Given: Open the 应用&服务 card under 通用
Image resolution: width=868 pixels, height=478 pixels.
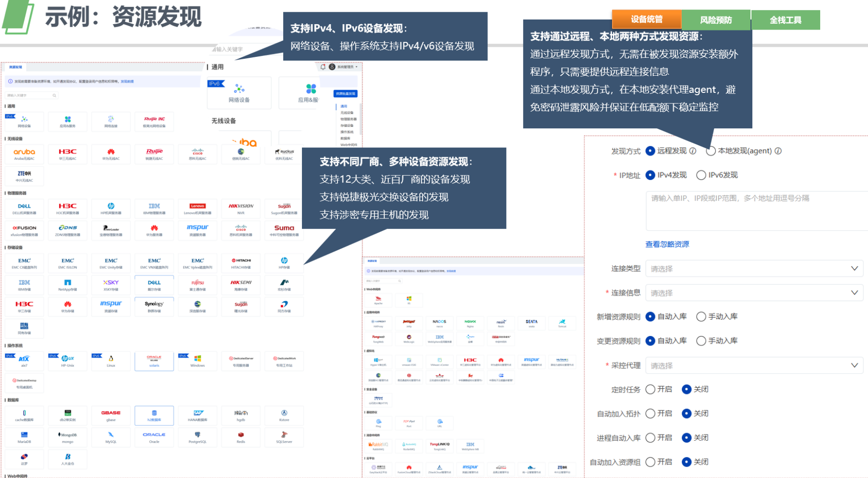Looking at the screenshot, I should coord(67,122).
